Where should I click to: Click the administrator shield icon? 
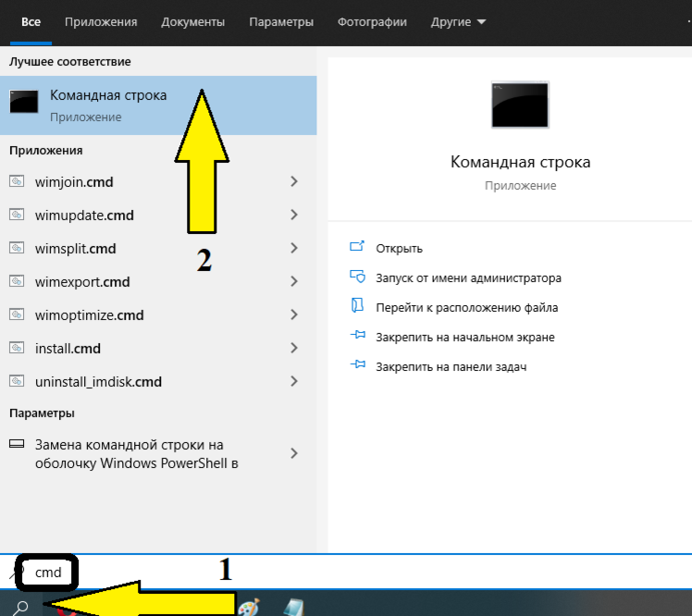[357, 277]
